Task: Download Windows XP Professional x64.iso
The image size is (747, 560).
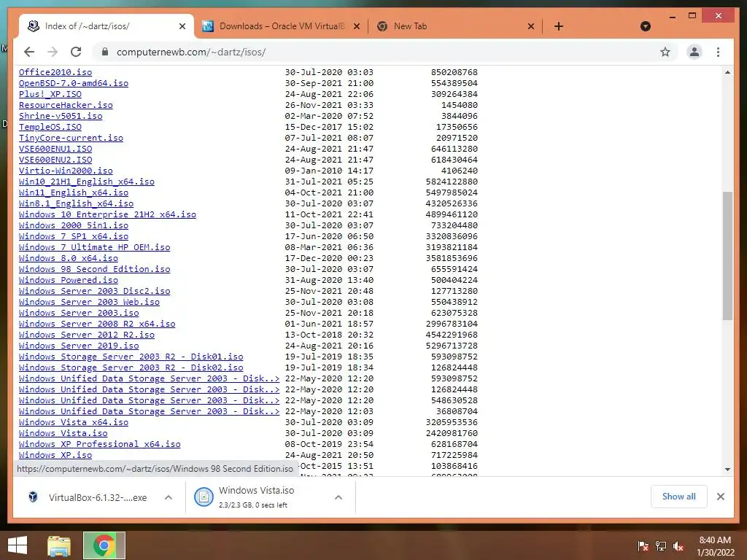Action: coord(99,445)
